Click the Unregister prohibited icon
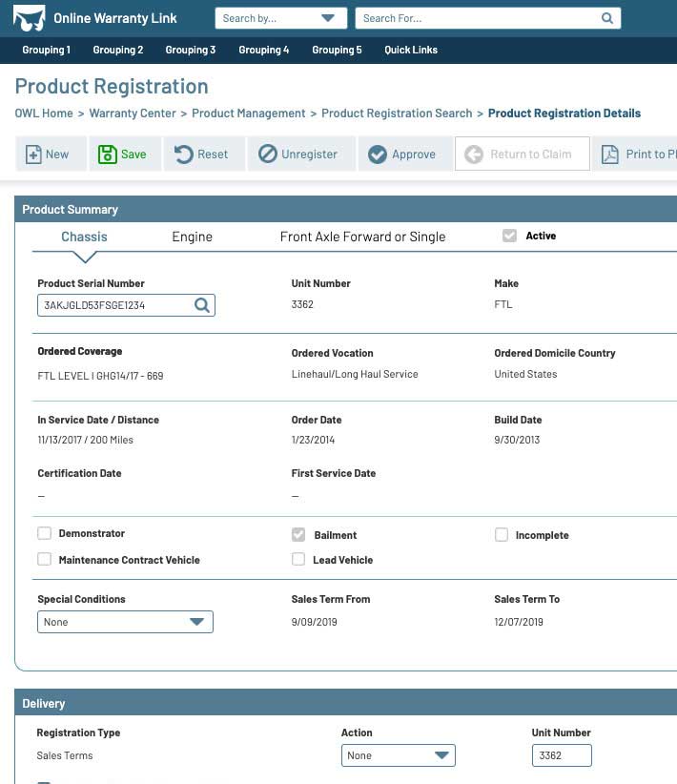This screenshot has width=677, height=784. click(268, 155)
